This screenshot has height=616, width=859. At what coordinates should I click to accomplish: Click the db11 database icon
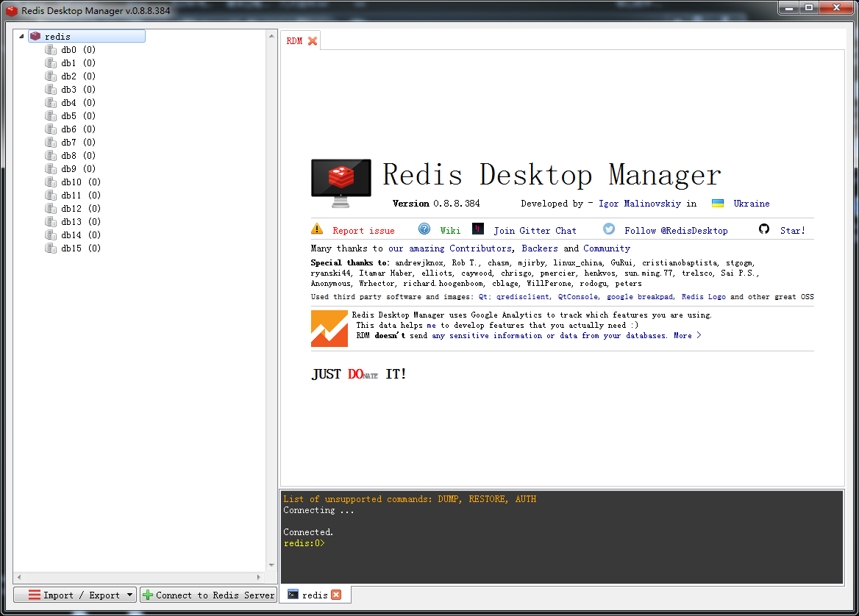(x=51, y=196)
